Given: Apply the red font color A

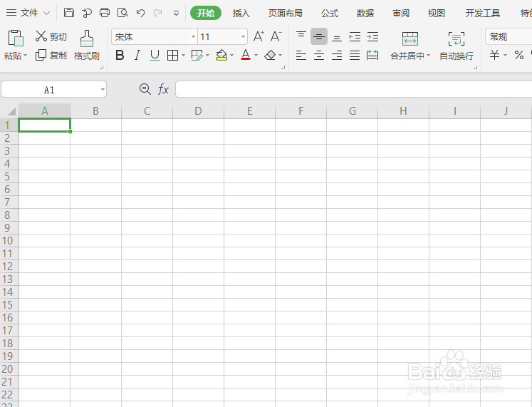Looking at the screenshot, I should pyautogui.click(x=246, y=55).
